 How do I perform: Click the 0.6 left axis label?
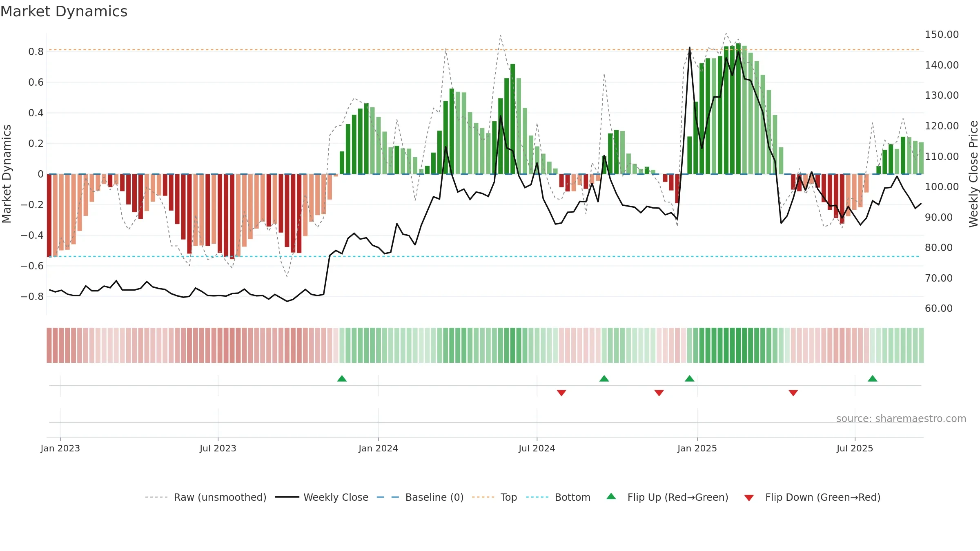point(36,82)
